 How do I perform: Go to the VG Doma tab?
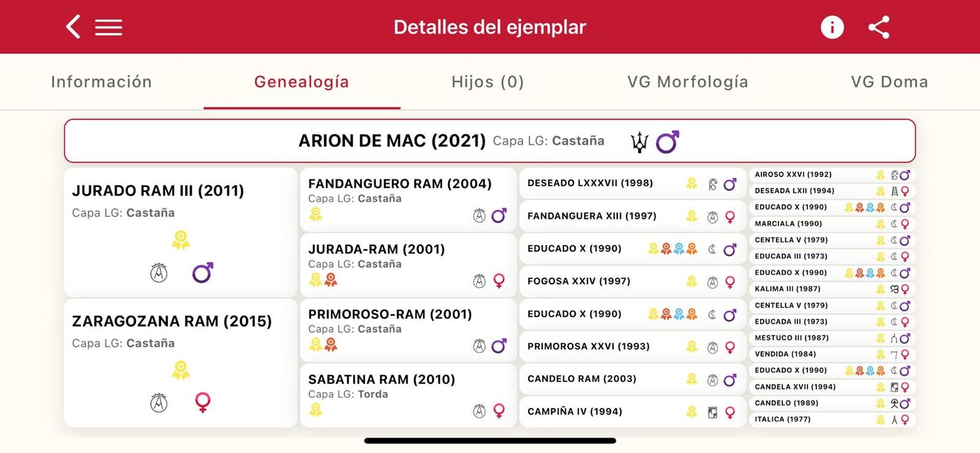tap(889, 82)
